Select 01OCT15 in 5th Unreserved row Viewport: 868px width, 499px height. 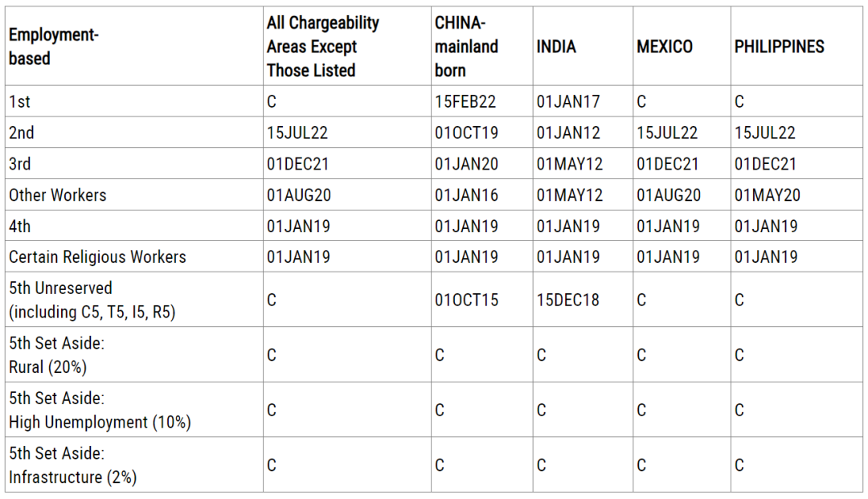point(466,300)
